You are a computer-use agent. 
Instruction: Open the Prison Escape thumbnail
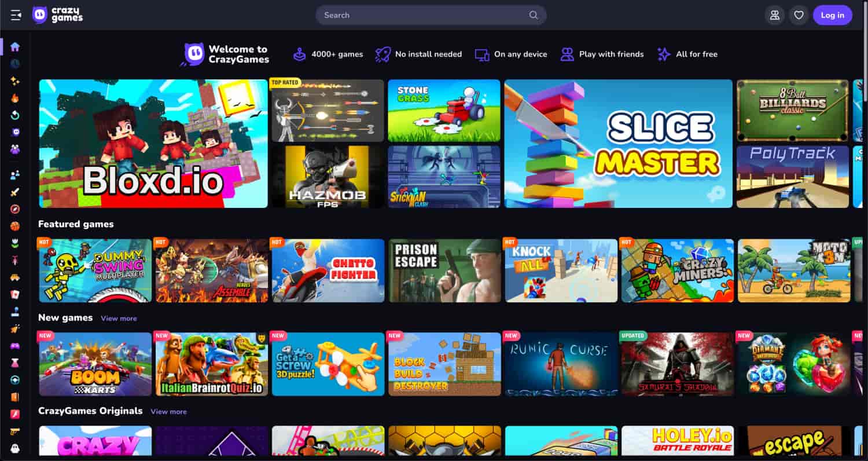(x=444, y=270)
